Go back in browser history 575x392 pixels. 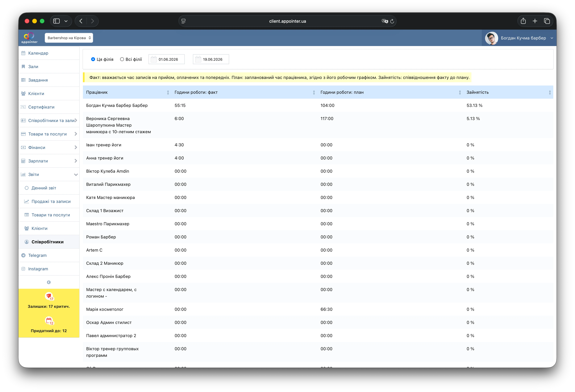coord(81,21)
